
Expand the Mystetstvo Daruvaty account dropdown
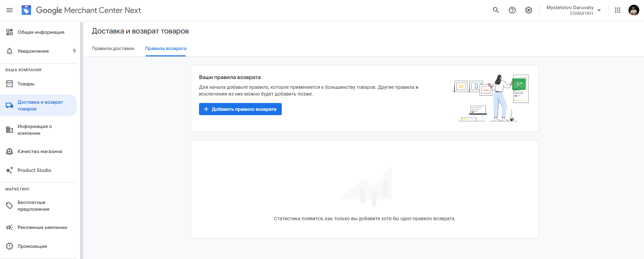point(599,10)
